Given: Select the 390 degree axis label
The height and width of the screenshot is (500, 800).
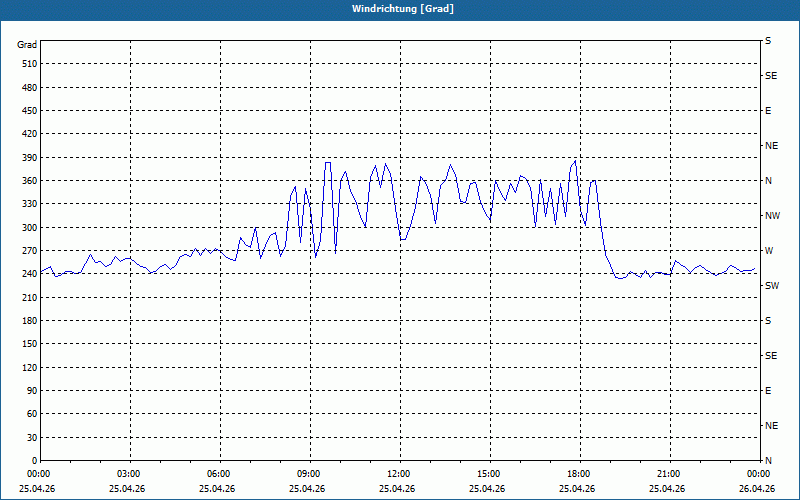Looking at the screenshot, I should 30,158.
